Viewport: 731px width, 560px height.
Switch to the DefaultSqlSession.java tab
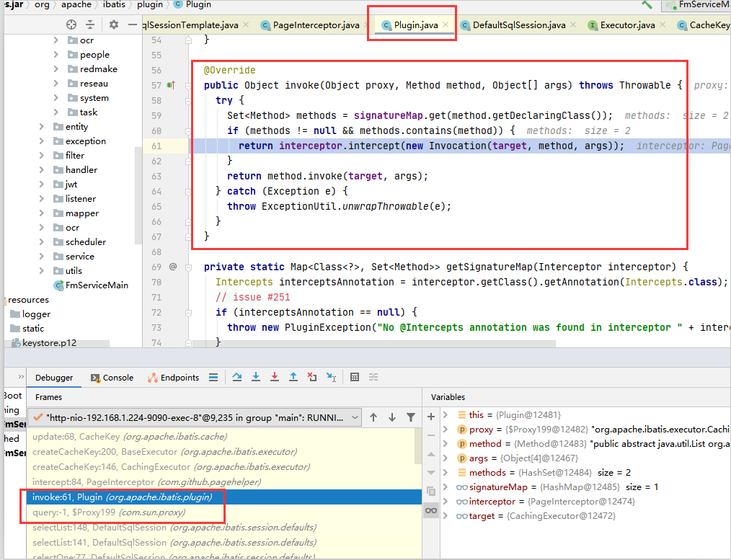[519, 25]
